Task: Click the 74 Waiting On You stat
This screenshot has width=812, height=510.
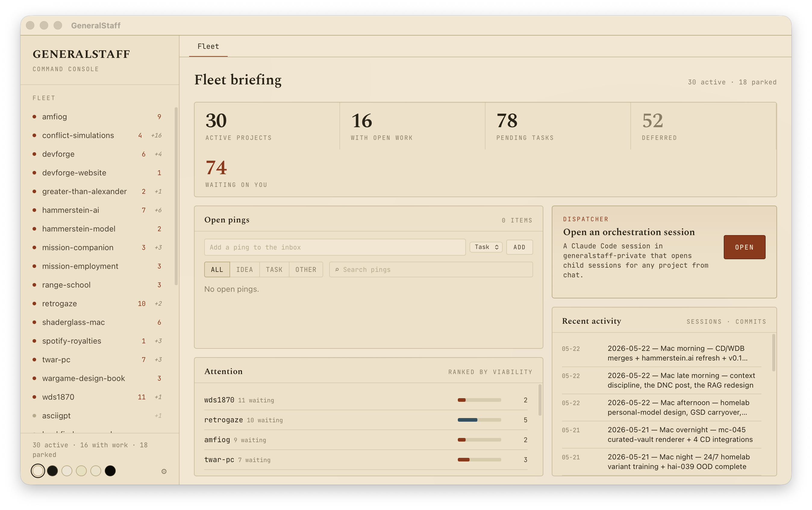Action: click(267, 173)
